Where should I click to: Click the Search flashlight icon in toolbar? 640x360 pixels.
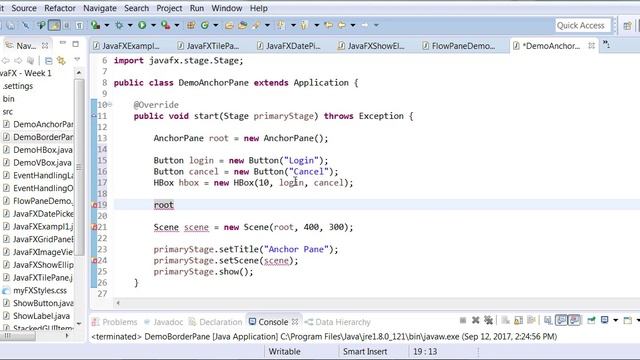(256, 25)
